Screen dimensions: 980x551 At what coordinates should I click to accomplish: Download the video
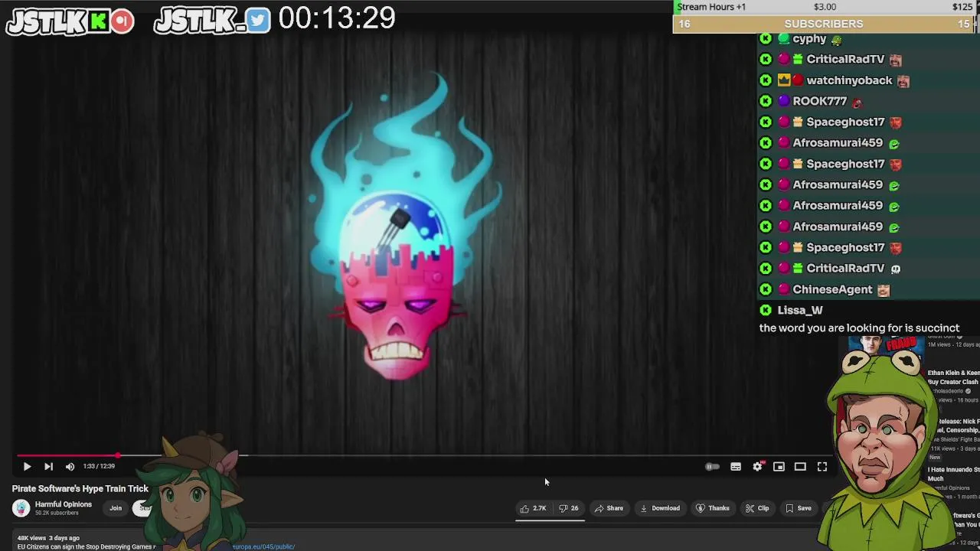tap(660, 508)
